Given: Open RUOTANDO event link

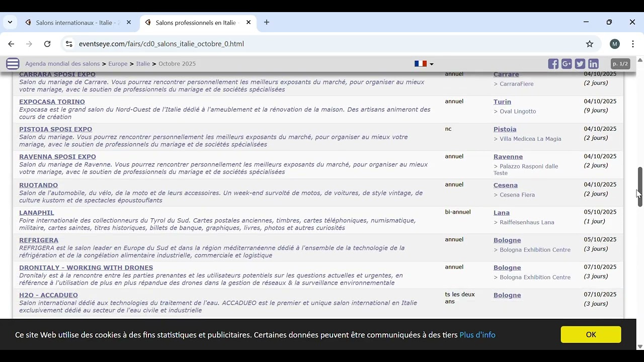Looking at the screenshot, I should [x=38, y=185].
